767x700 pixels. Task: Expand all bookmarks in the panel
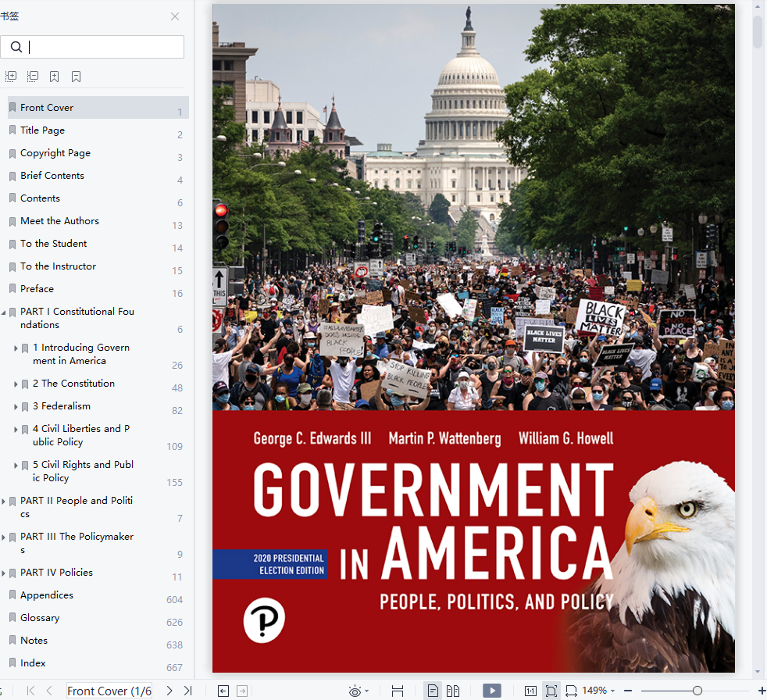11,77
